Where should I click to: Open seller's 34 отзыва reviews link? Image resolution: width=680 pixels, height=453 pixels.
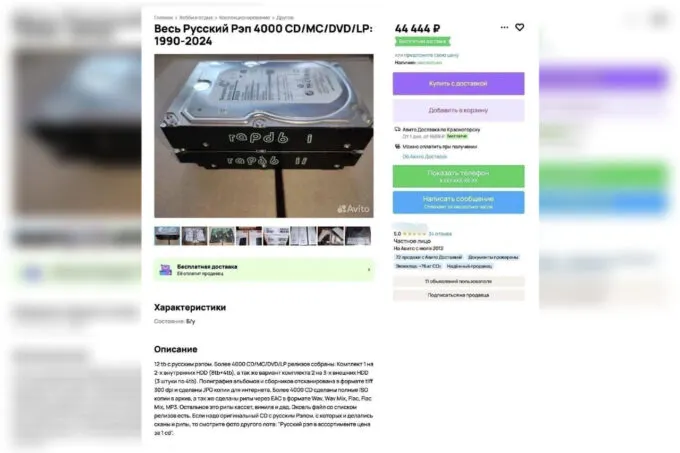440,234
